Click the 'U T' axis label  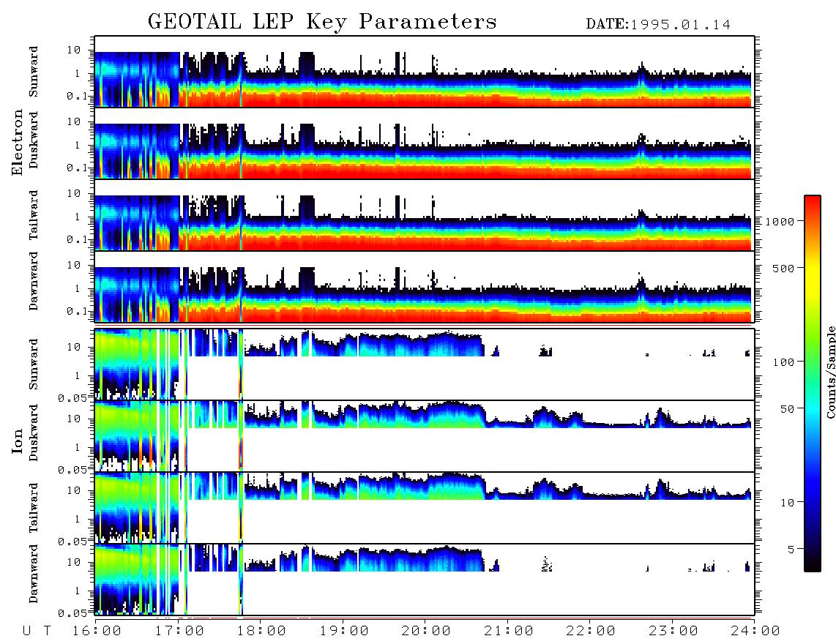pyautogui.click(x=37, y=631)
